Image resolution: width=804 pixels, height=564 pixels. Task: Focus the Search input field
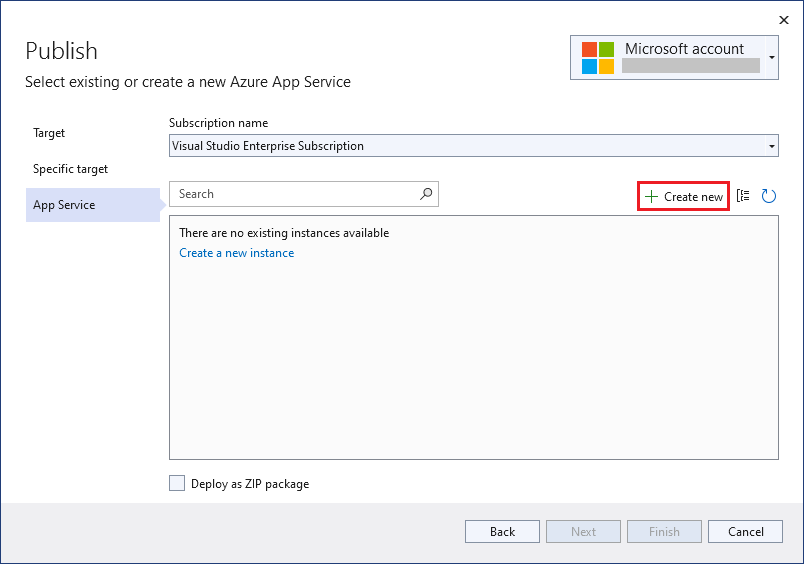294,194
